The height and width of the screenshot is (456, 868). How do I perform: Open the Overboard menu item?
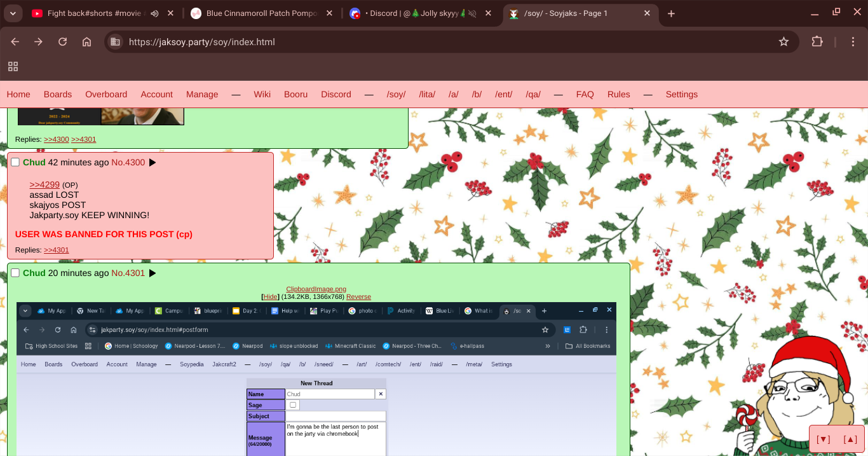pos(106,94)
